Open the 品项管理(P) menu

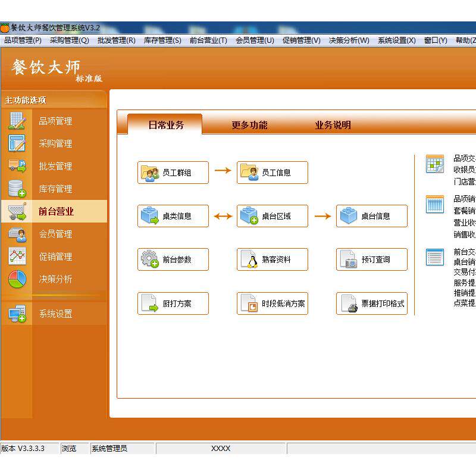click(23, 40)
